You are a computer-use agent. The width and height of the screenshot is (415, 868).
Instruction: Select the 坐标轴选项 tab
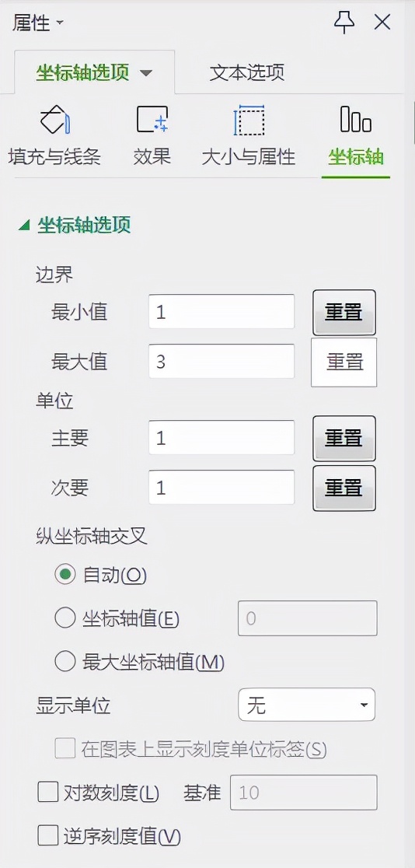coord(82,72)
